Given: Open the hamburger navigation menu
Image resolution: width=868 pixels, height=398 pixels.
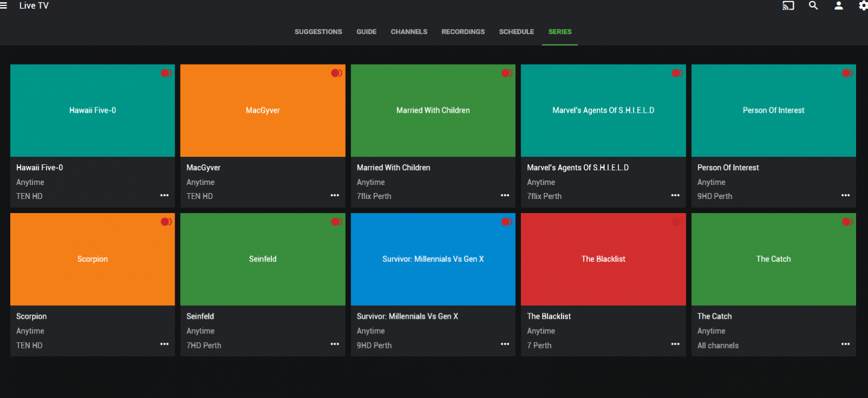Looking at the screenshot, I should (3, 5).
